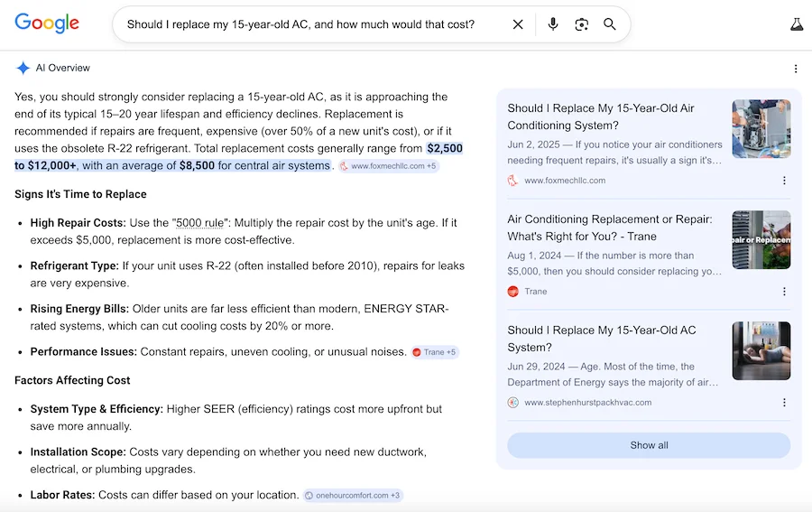Click the www.stephenhurstpackhvac.com source label
Screen dimensions: 812x512
click(587, 402)
